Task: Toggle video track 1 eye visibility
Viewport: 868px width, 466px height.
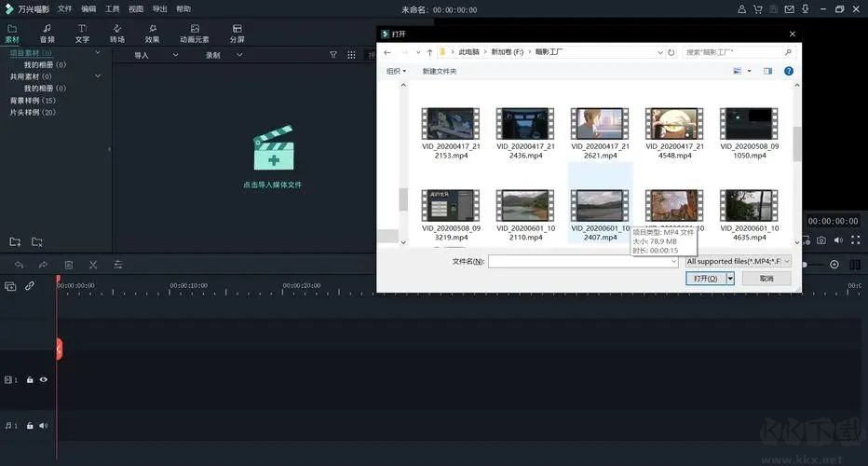Action: 43,380
